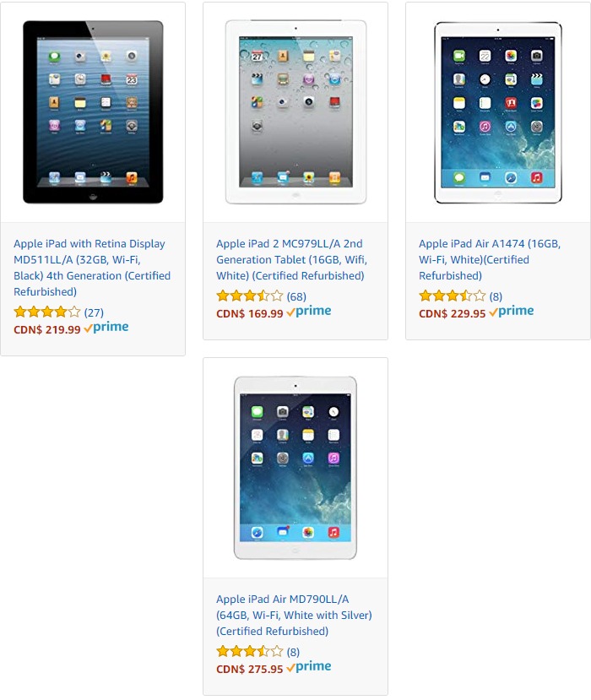Image resolution: width=591 pixels, height=700 pixels.
Task: Open the iPad Air MD790LL/A product image
Action: [x=295, y=468]
